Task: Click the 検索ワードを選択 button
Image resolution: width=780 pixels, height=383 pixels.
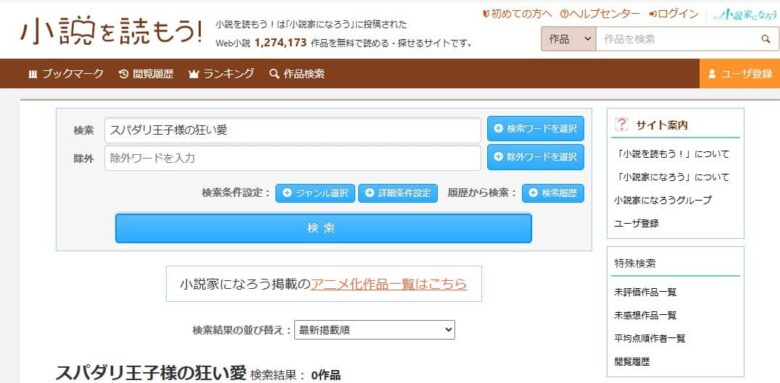Action: pyautogui.click(x=535, y=129)
